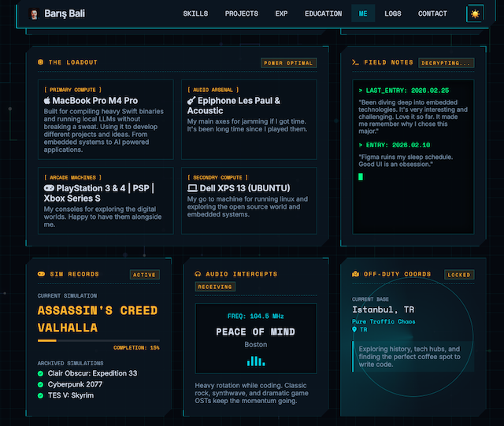Click the DECRYPTING... status badge

point(446,63)
